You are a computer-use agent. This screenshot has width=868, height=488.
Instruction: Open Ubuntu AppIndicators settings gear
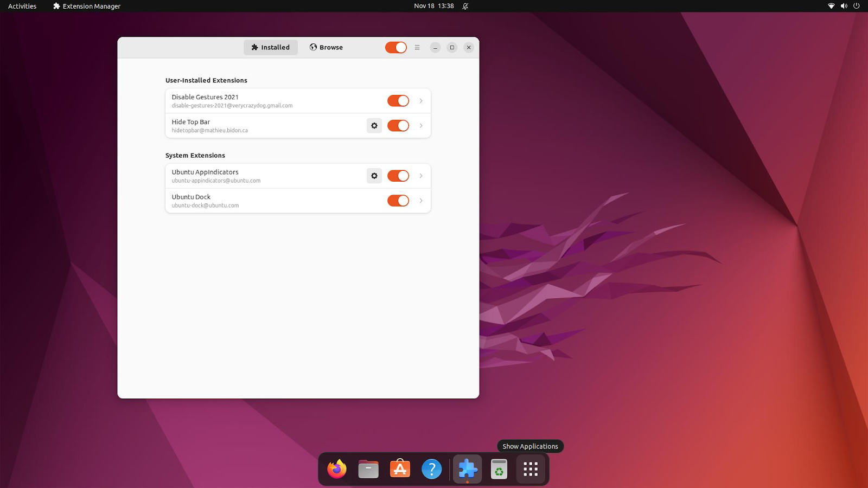point(374,176)
